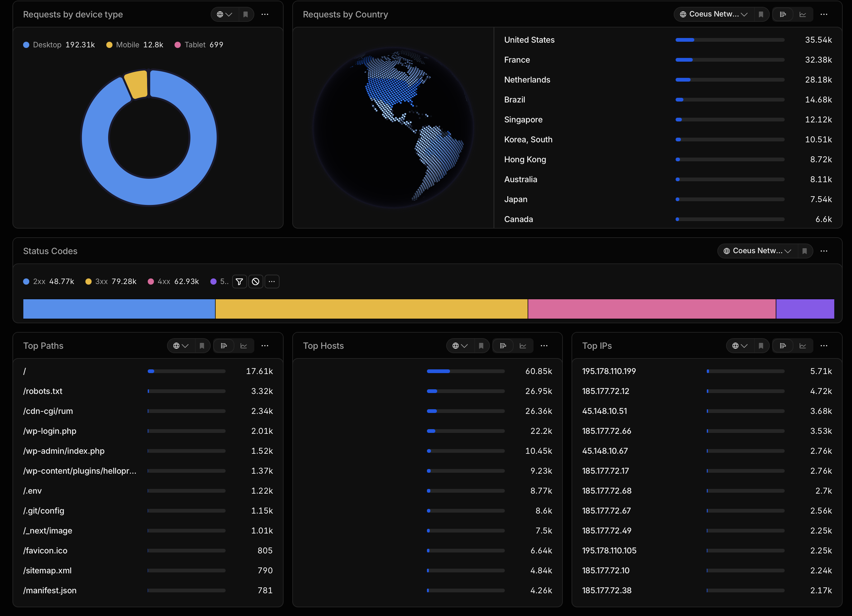This screenshot has height=616, width=852.
Task: Switch Top Paths to line chart view
Action: [244, 346]
